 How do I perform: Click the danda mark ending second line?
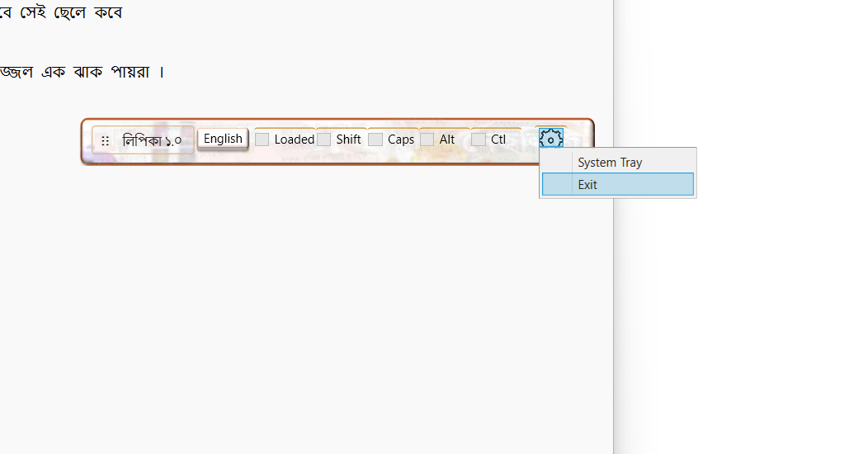click(162, 72)
